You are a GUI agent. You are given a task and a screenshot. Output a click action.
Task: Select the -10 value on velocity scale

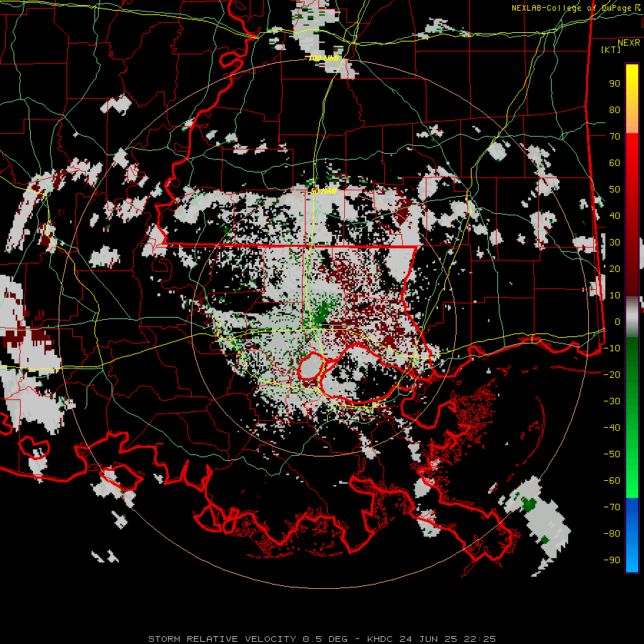pyautogui.click(x=612, y=348)
